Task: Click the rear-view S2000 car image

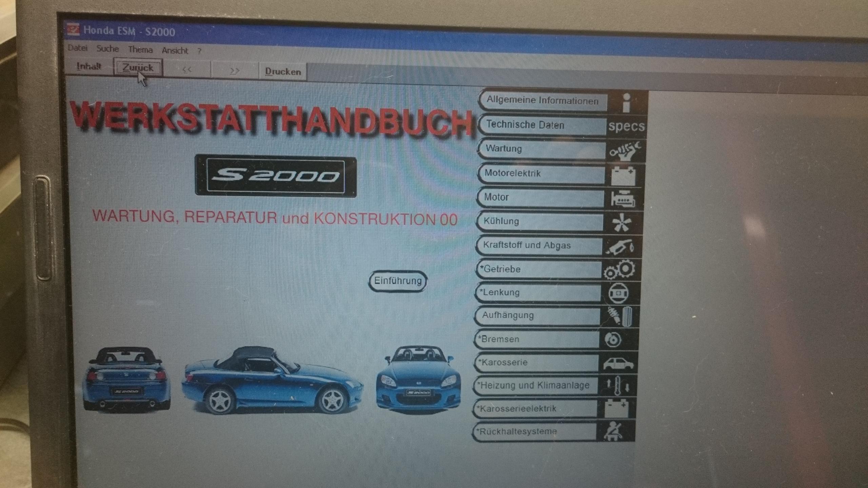Action: coord(127,379)
